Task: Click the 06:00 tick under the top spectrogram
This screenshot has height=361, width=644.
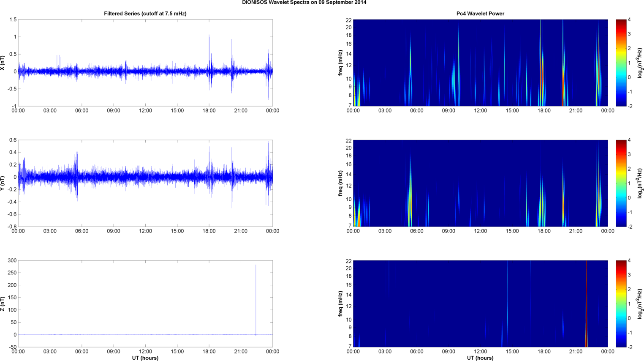Action: (417, 111)
